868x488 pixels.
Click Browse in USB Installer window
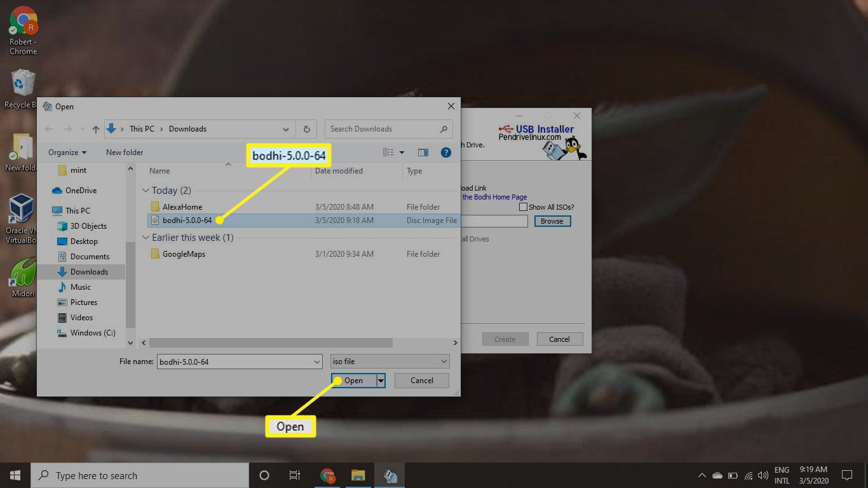552,221
